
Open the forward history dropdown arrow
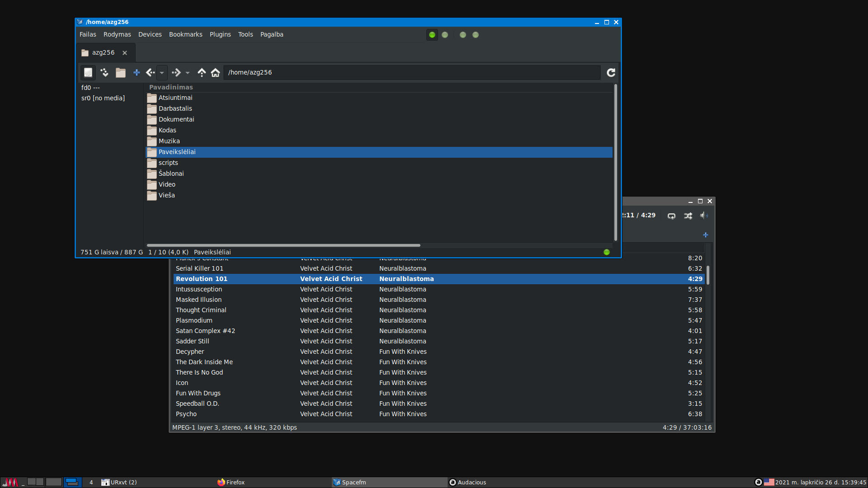[188, 73]
